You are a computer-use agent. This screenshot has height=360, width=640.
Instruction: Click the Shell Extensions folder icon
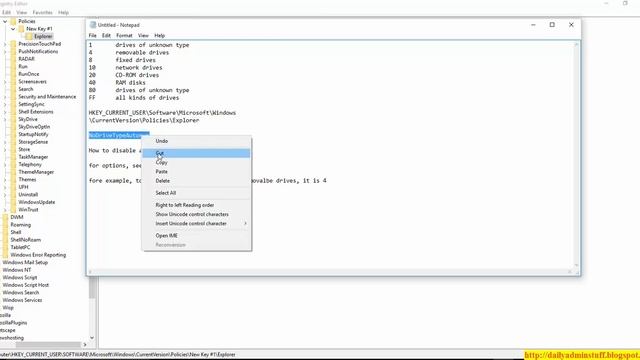click(13, 112)
